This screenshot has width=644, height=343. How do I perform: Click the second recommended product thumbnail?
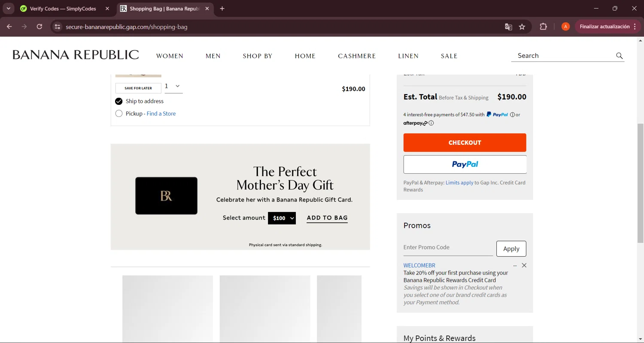tap(265, 309)
